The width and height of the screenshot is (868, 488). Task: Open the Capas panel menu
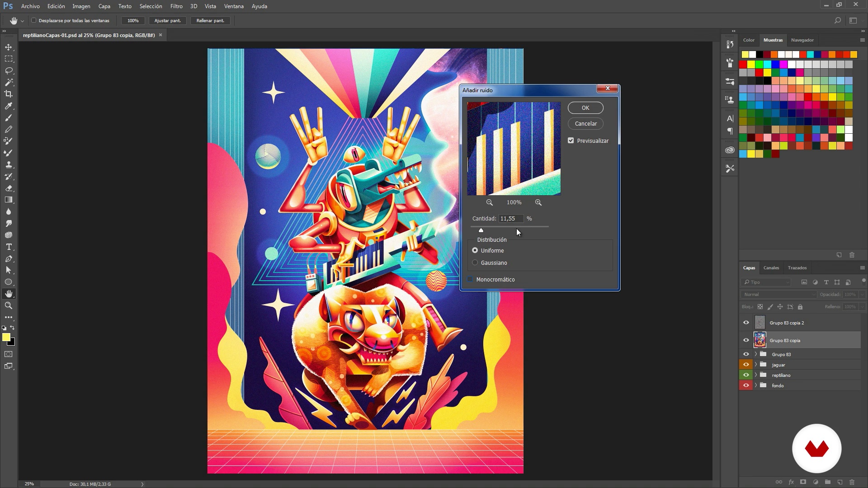point(862,268)
